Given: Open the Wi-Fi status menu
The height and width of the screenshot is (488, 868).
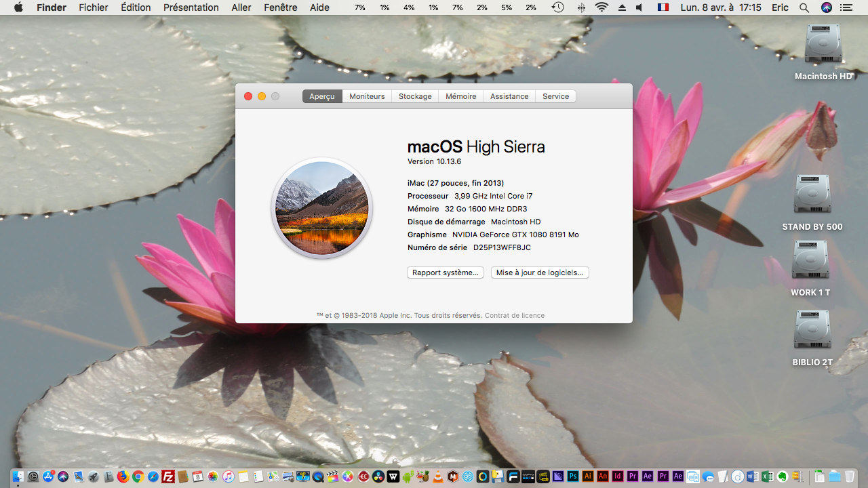Looking at the screenshot, I should tap(601, 7).
